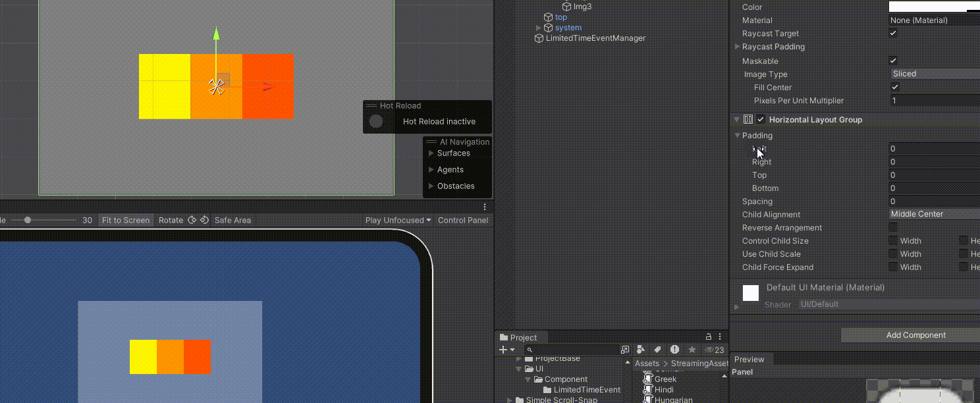Select the Hindi localization file icon
The height and width of the screenshot is (403, 980).
click(647, 390)
